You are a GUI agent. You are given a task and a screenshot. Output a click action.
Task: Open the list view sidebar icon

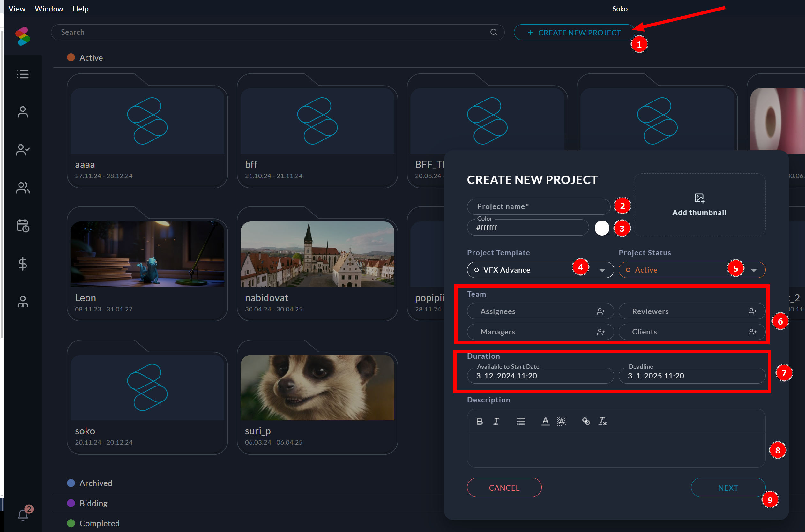click(x=23, y=74)
